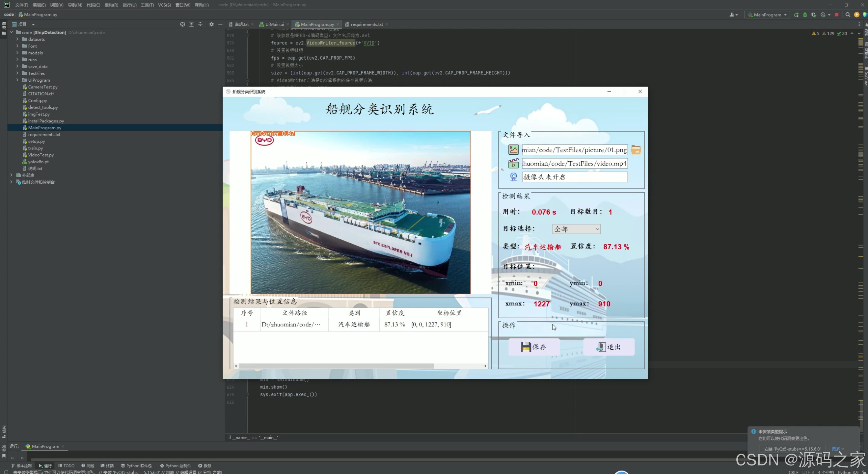
Task: Select detect_tools.py in the project tree
Action: tap(43, 107)
